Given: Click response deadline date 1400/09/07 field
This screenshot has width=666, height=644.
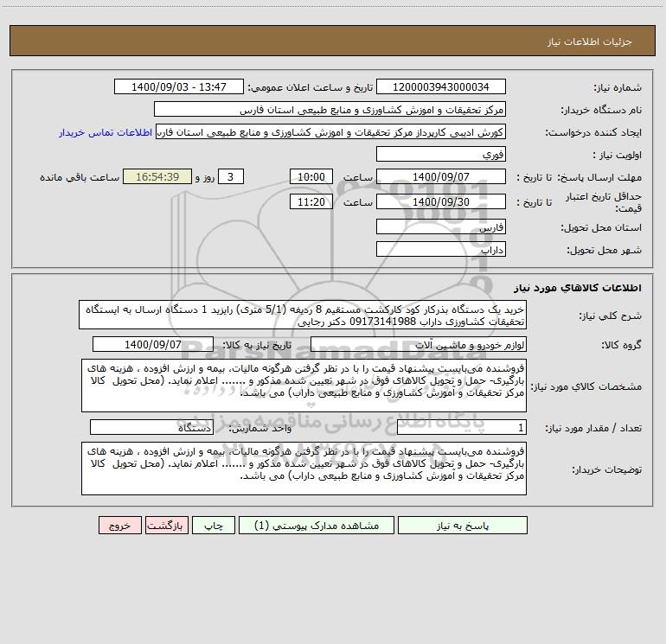Looking at the screenshot, I should pos(441,176).
